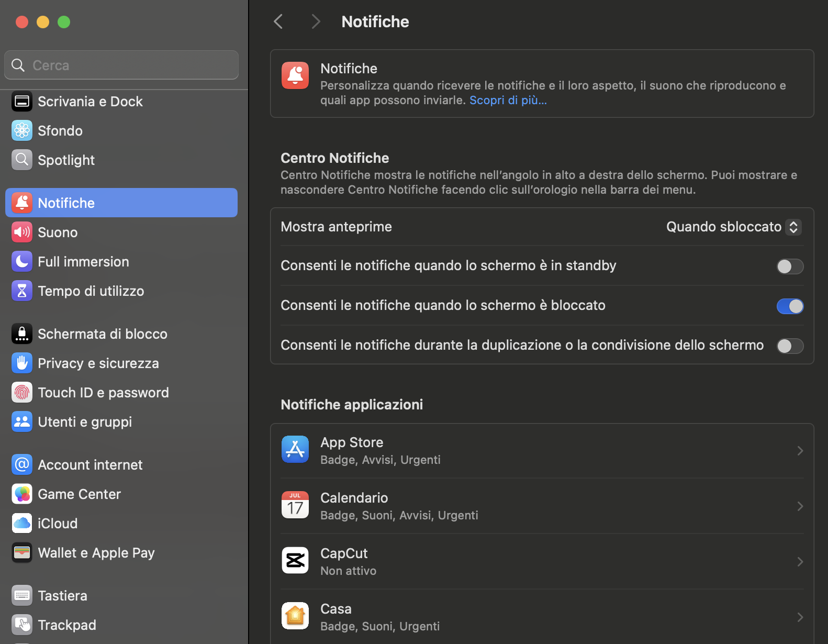Click the Calendario app icon

point(295,505)
